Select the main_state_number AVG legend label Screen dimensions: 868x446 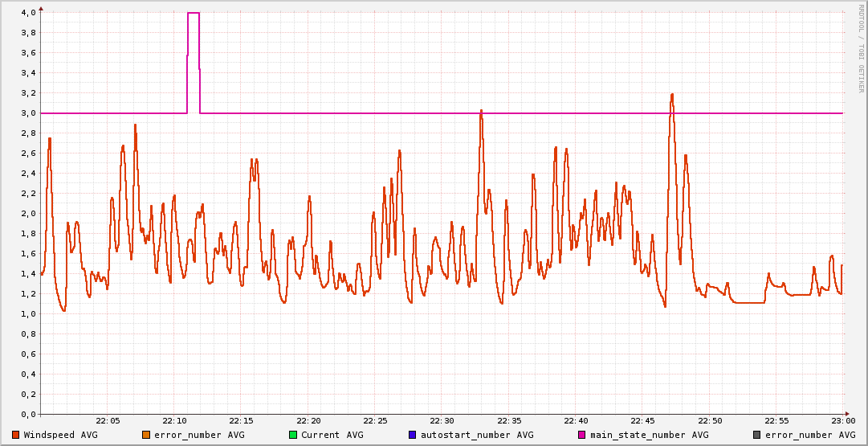click(650, 435)
